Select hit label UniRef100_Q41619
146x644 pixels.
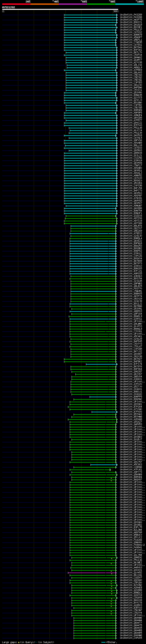(x=131, y=25)
